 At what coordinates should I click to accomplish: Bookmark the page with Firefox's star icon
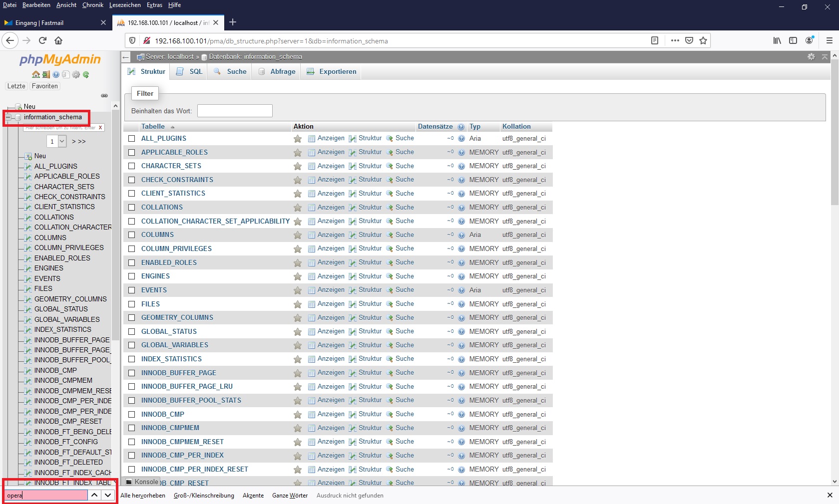pyautogui.click(x=703, y=41)
